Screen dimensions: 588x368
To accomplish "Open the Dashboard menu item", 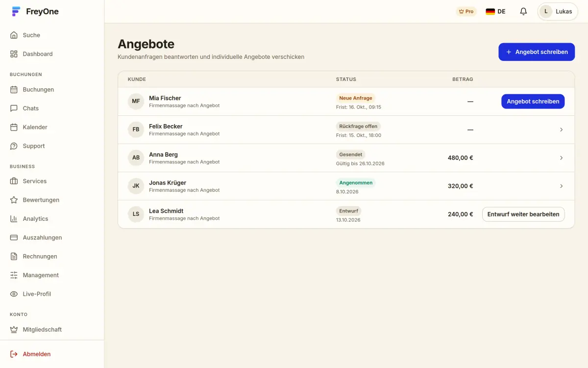I will coord(52,54).
